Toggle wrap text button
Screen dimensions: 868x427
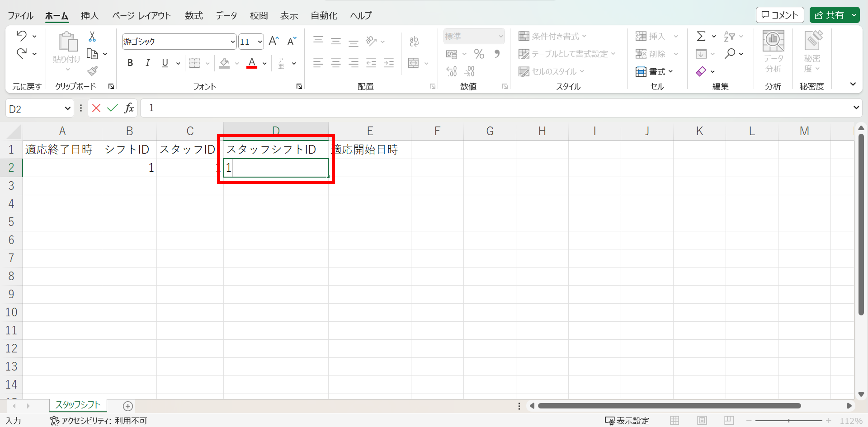pos(414,41)
